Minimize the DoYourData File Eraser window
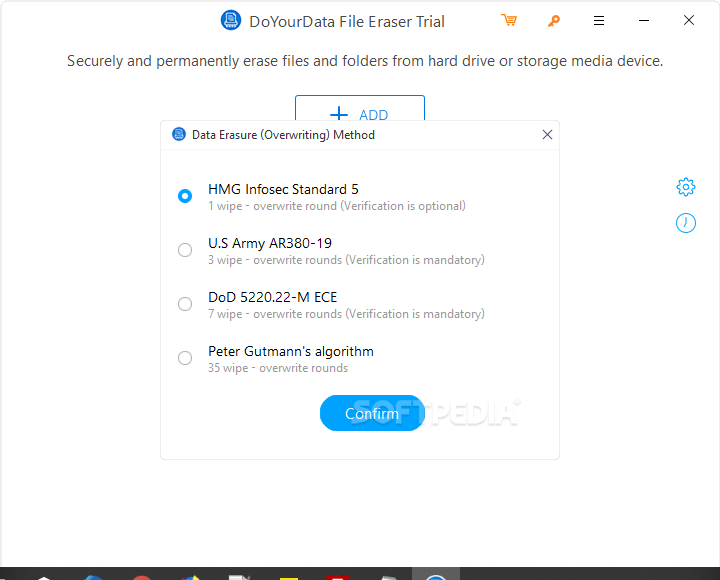 pyautogui.click(x=644, y=21)
